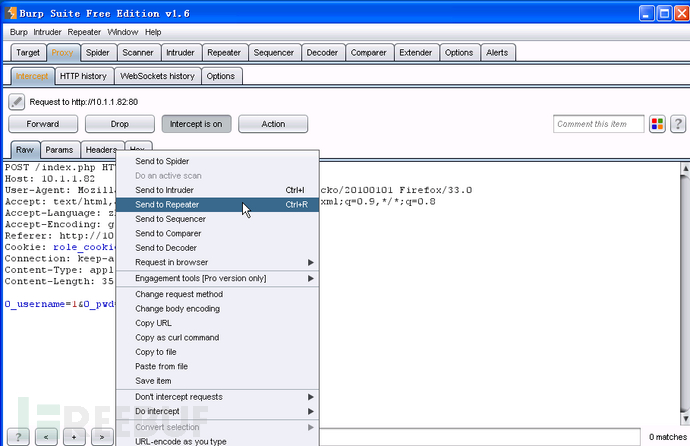This screenshot has height=446, width=690.
Task: Open the Alerts tab
Action: click(x=497, y=53)
